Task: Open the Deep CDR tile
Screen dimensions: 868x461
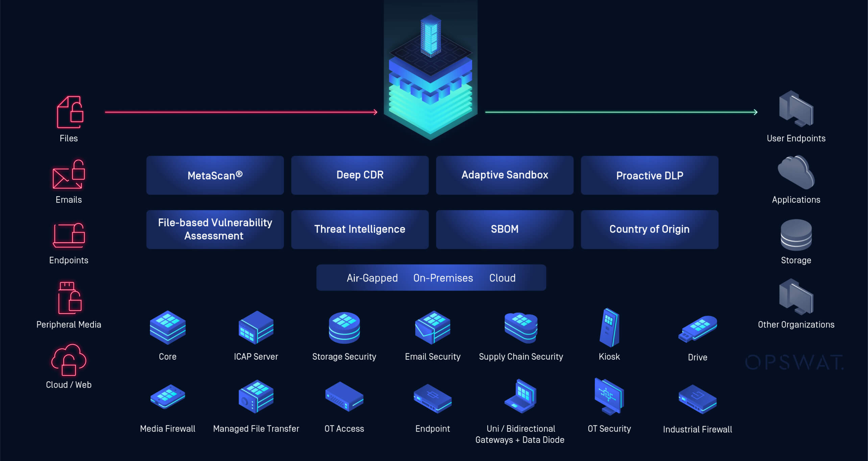Action: (x=360, y=175)
